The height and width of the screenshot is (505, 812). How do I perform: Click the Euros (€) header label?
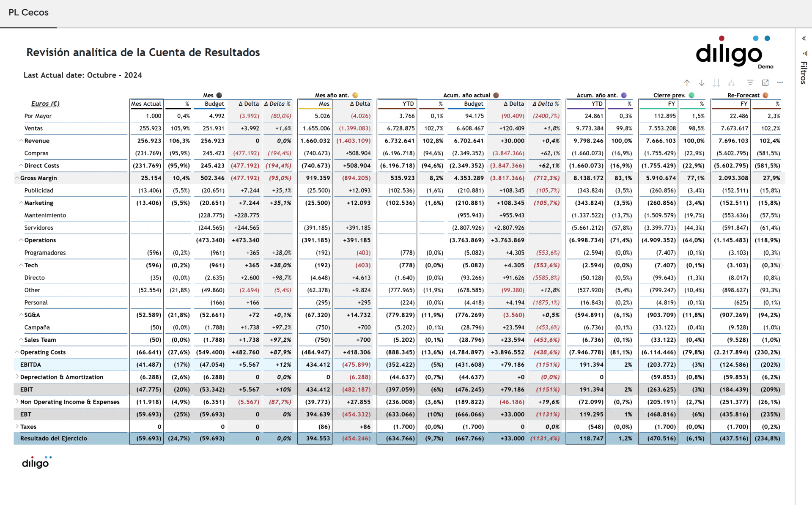coord(45,104)
